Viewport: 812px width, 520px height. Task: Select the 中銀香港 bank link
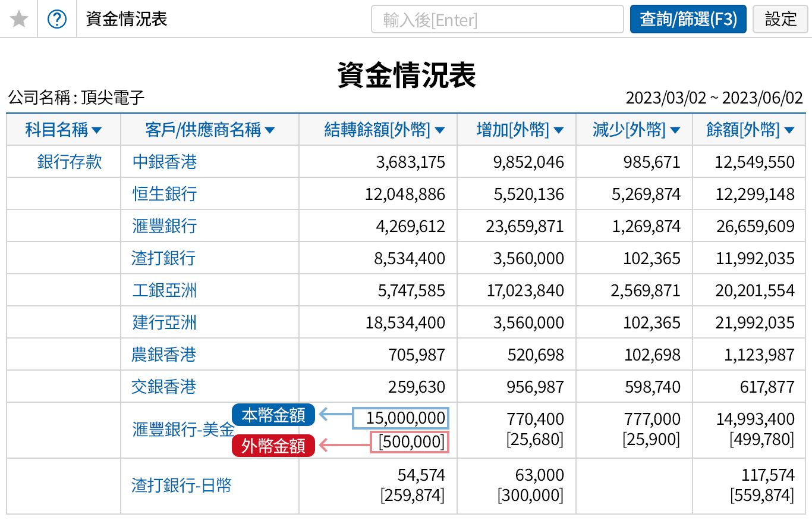[164, 161]
